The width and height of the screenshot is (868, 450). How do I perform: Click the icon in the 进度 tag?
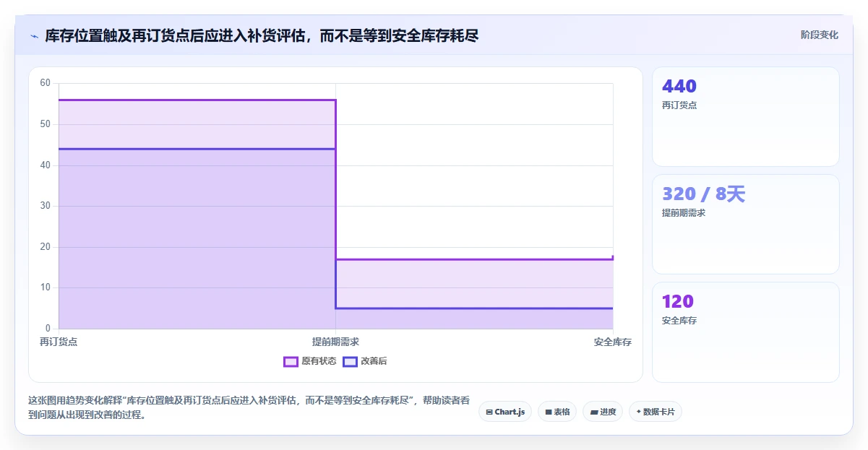pos(593,412)
